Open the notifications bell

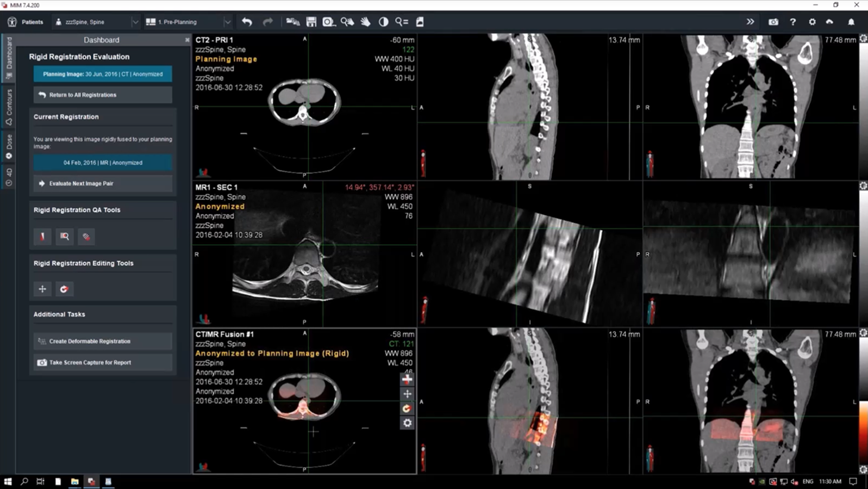851,22
